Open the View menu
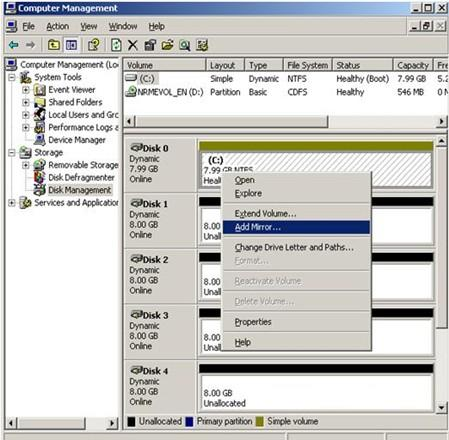 pos(89,26)
